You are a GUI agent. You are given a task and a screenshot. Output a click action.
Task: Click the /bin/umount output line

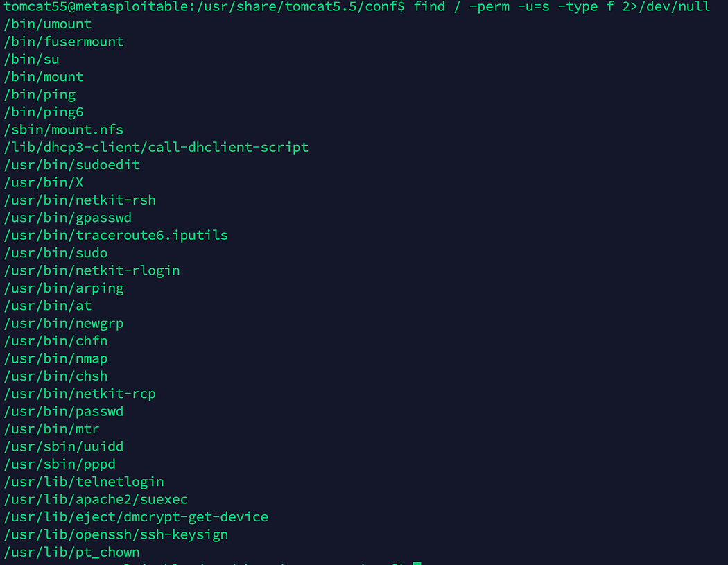coord(47,24)
